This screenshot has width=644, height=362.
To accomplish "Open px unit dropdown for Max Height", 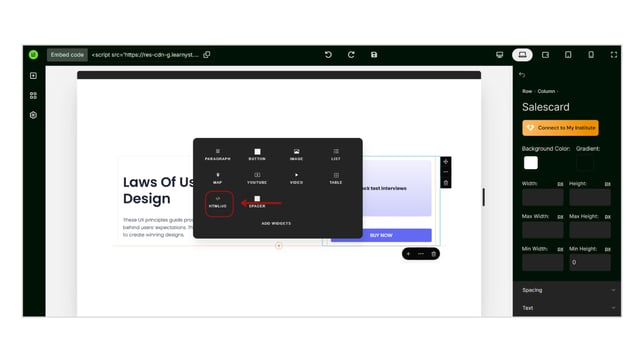I will click(607, 217).
